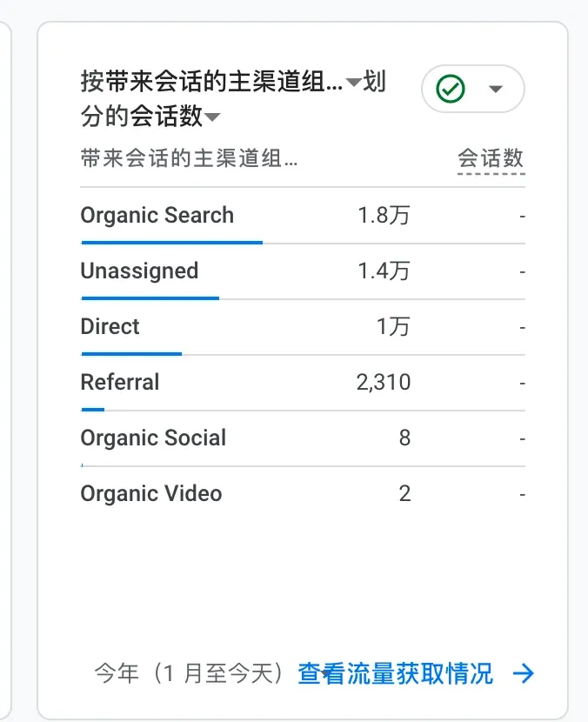Open the 今年（1 月至今天）date range selector

(x=190, y=673)
